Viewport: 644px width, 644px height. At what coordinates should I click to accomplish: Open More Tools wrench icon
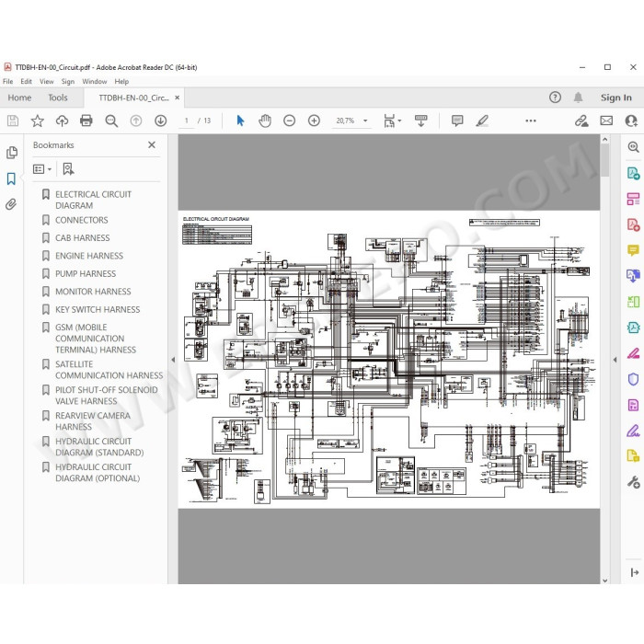633,482
